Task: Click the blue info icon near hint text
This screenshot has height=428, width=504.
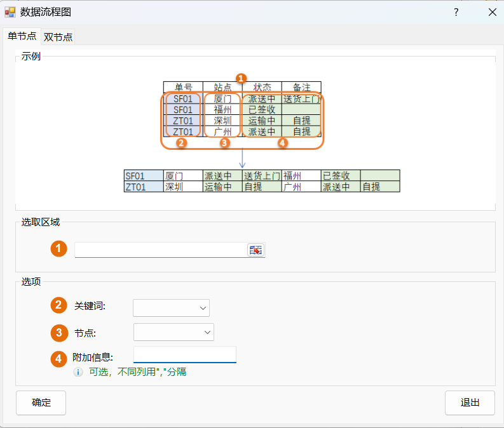Action: point(78,372)
